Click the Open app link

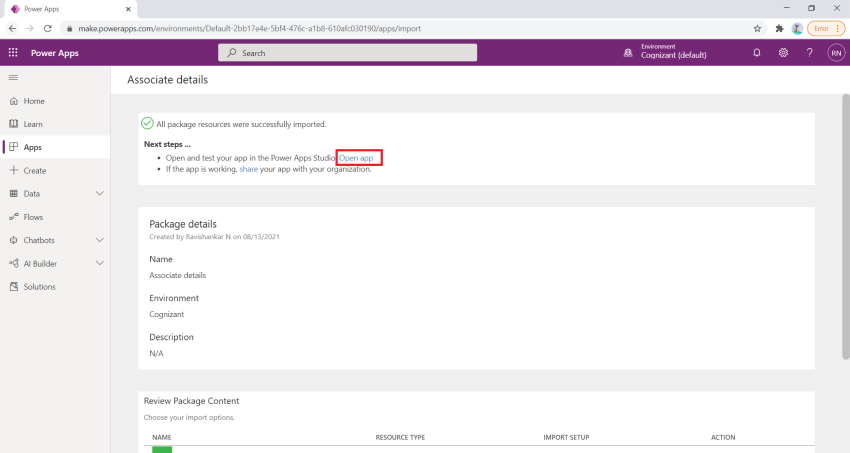point(356,158)
